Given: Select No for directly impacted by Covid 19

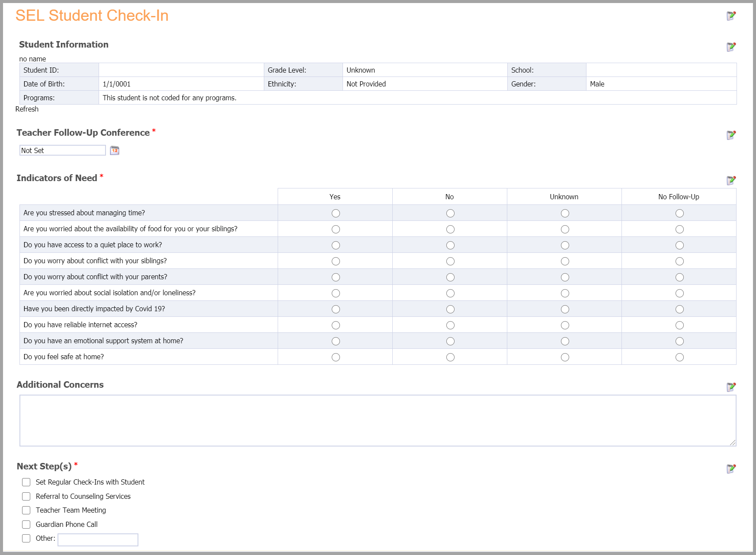Looking at the screenshot, I should (x=450, y=309).
